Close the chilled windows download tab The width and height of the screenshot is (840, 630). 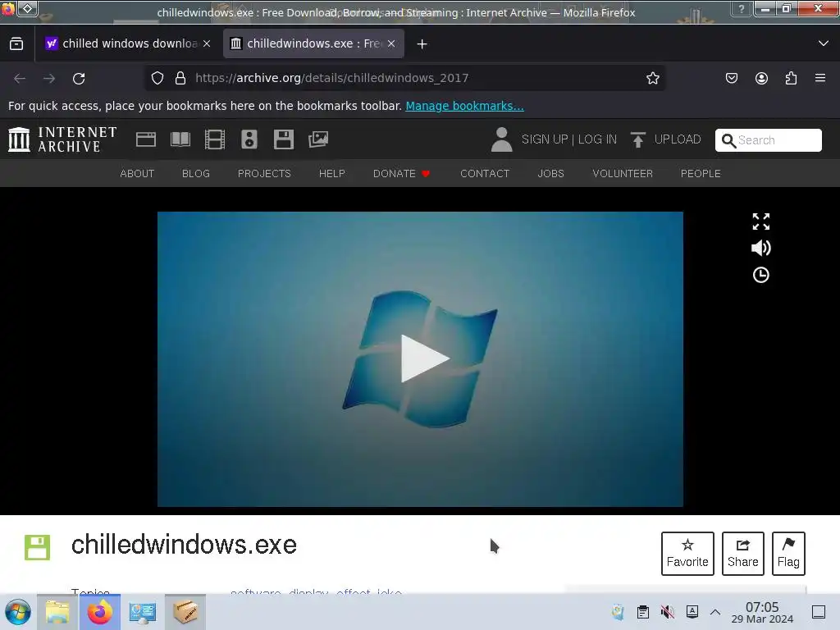[207, 43]
